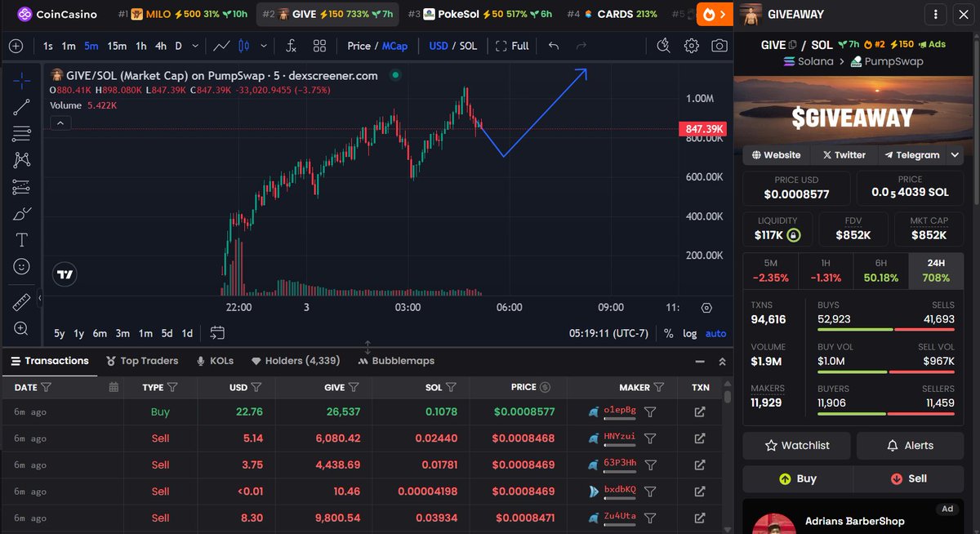The width and height of the screenshot is (980, 534).
Task: Open the USD column filter
Action: click(256, 387)
